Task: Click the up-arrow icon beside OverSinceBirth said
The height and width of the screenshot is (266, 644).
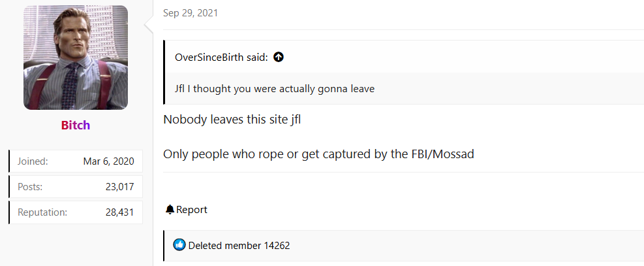Action: point(279,58)
